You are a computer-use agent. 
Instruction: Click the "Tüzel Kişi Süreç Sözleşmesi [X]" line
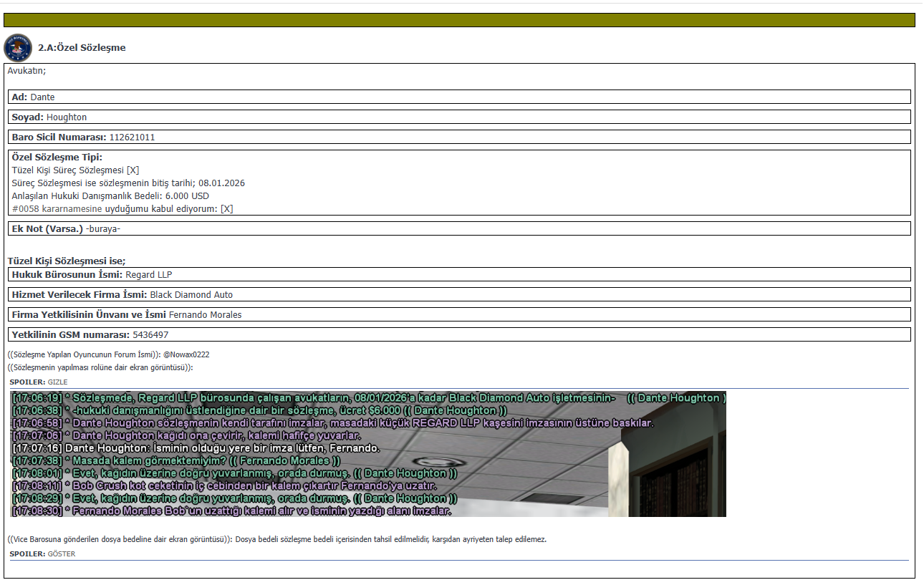(x=75, y=170)
